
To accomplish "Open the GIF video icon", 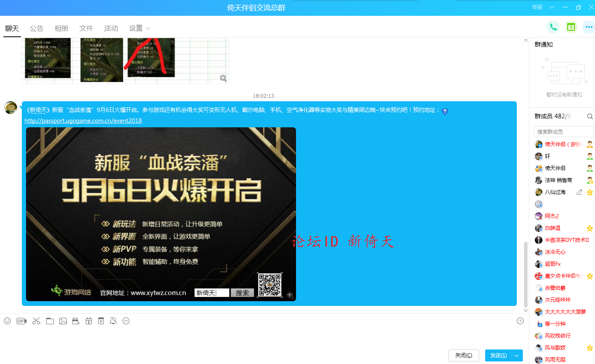I will coord(21,321).
